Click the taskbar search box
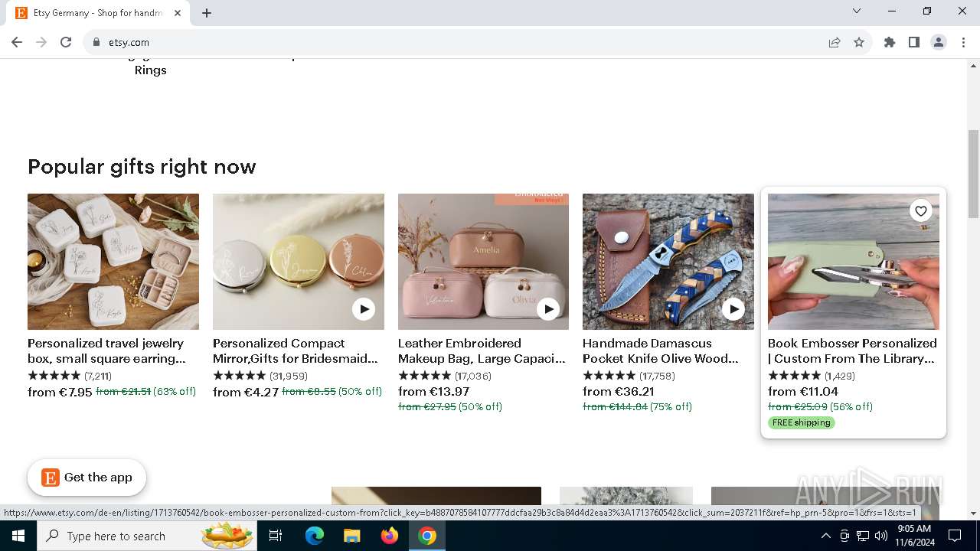The width and height of the screenshot is (980, 551). [145, 536]
